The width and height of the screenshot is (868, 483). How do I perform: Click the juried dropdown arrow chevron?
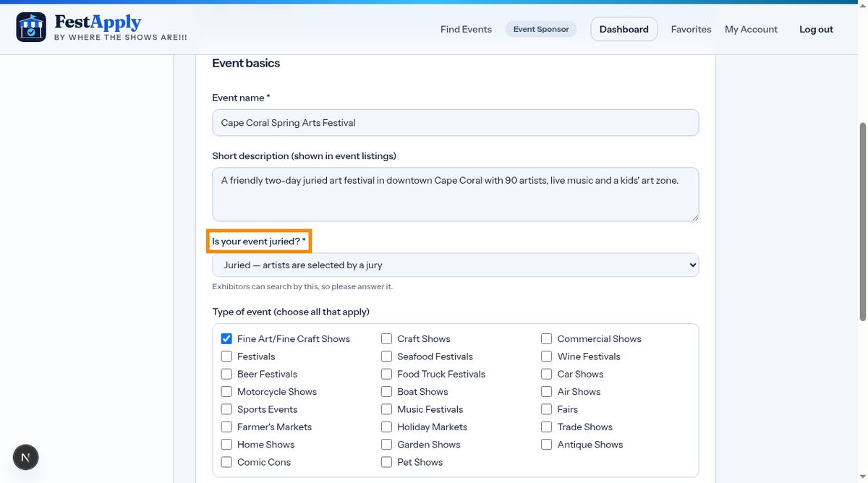pyautogui.click(x=692, y=265)
